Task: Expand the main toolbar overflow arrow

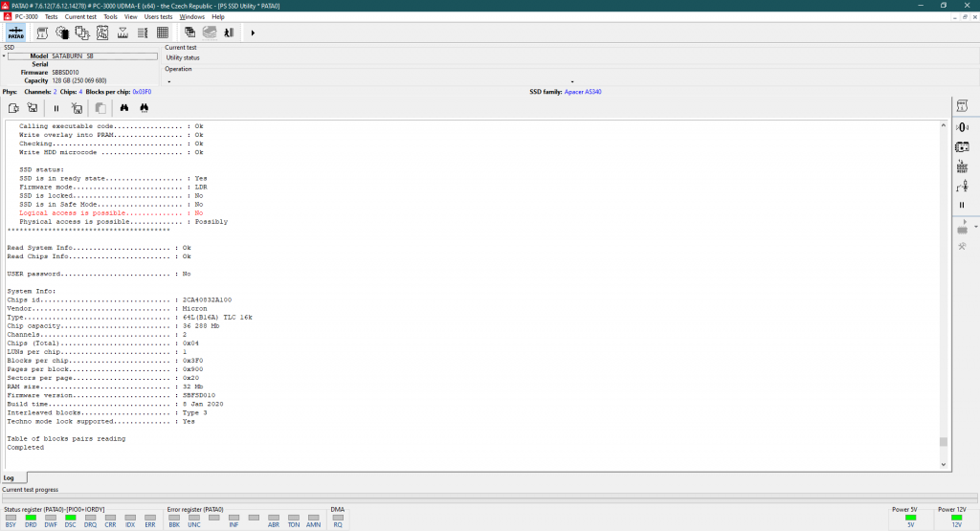Action: (253, 33)
